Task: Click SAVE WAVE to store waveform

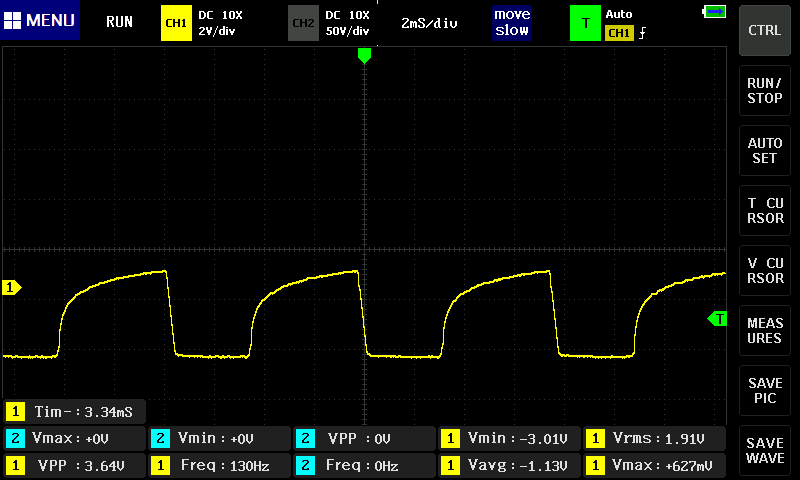Action: [764, 450]
